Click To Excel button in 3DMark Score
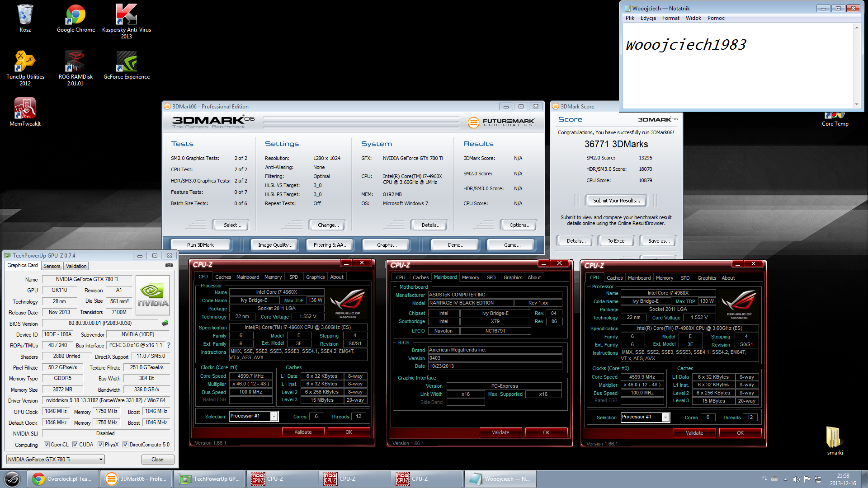The height and width of the screenshot is (488, 868). coord(616,241)
